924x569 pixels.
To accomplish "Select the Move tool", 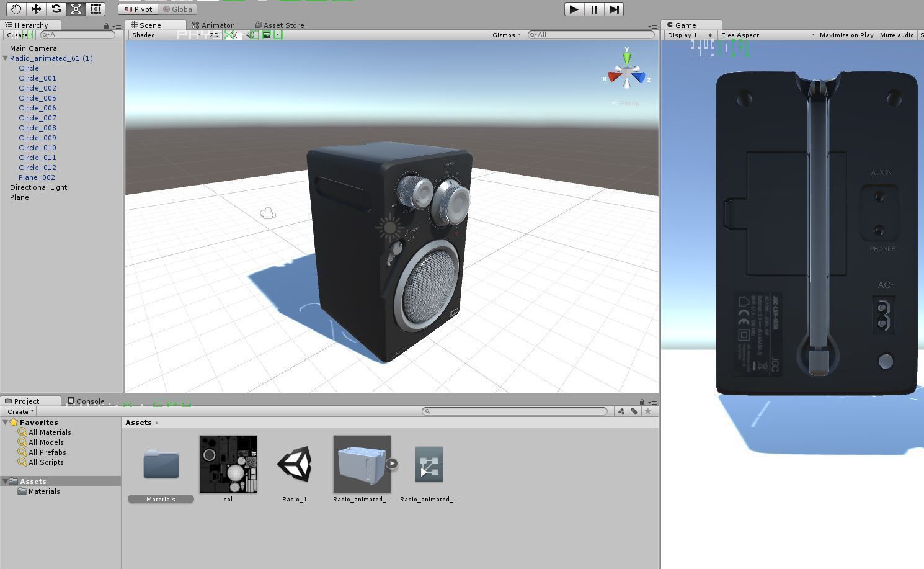I will [x=37, y=9].
